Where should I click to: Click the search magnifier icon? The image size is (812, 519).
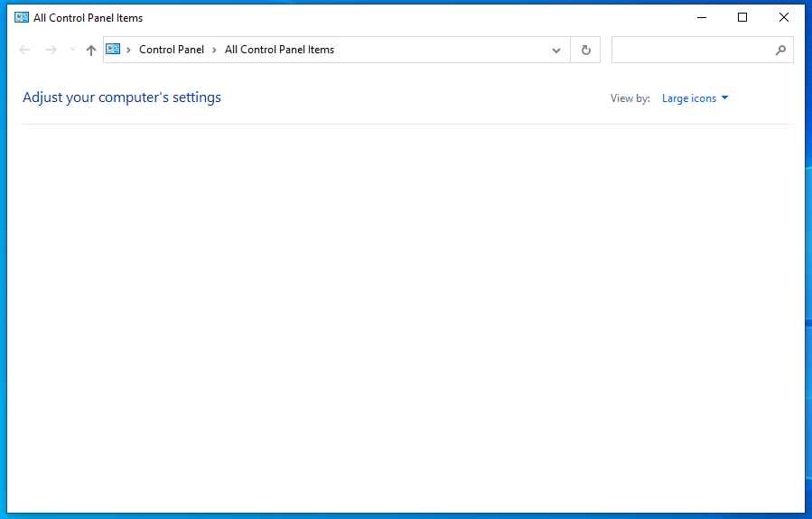[780, 50]
